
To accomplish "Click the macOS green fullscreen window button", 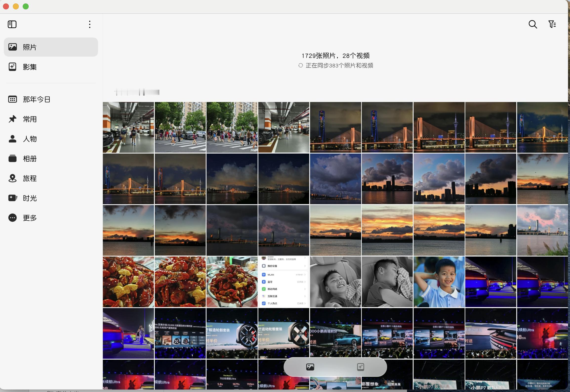I will (x=26, y=6).
